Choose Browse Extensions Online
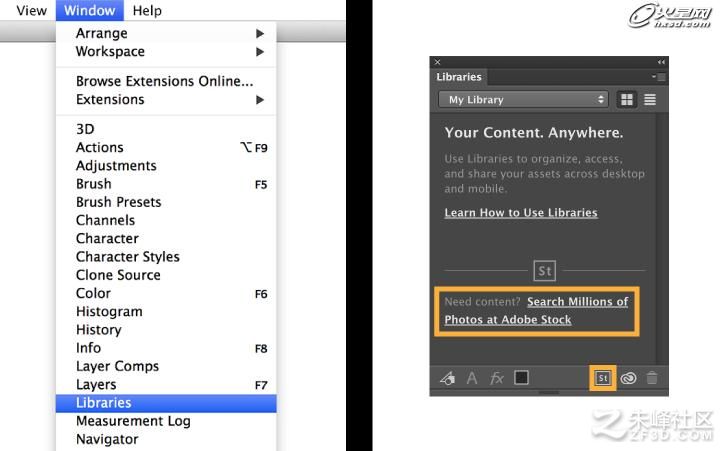Image resolution: width=725 pixels, height=451 pixels. point(166,81)
